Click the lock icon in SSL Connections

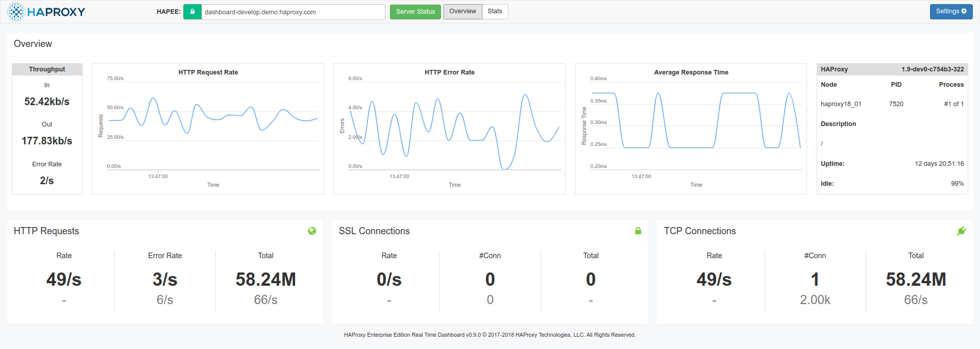pos(638,231)
